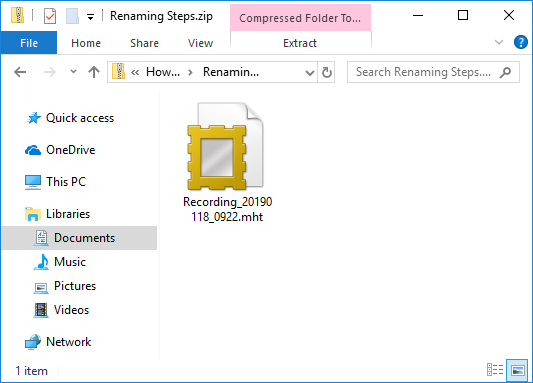Expand the address bar history dropdown

(x=309, y=72)
